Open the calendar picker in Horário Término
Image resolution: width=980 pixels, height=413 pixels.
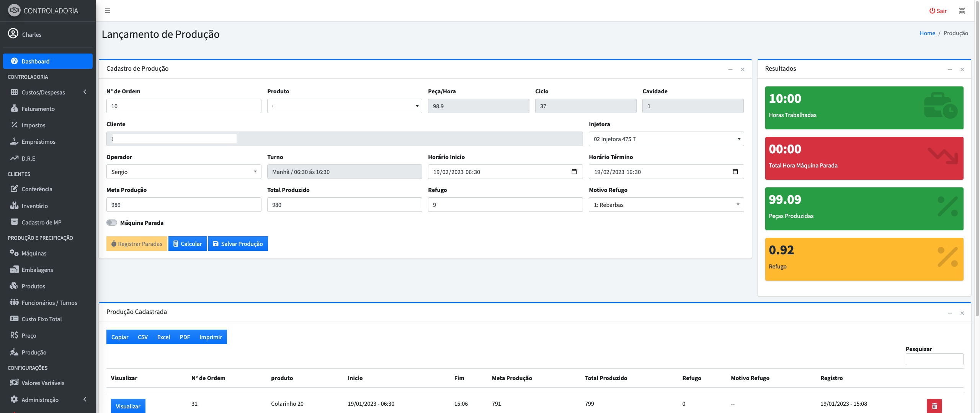tap(735, 172)
